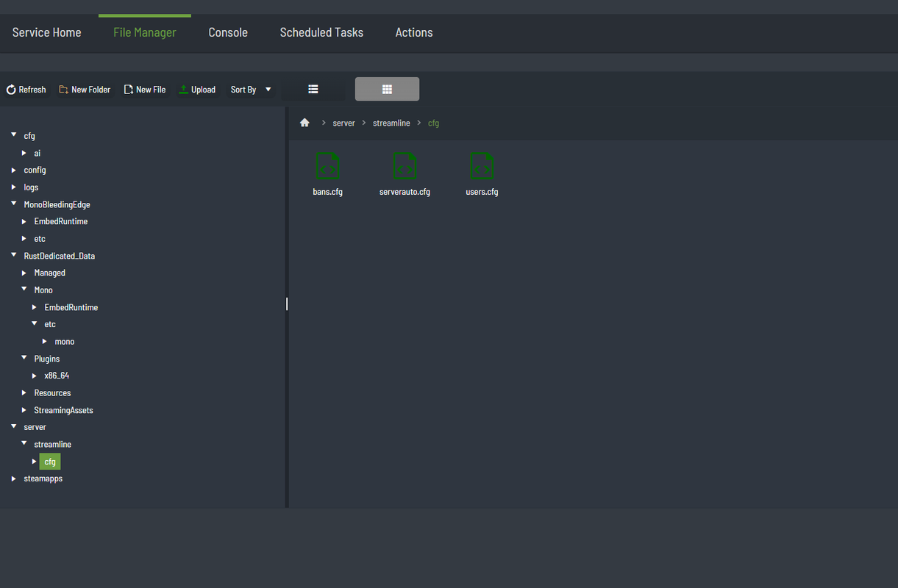
Task: Click the green Upload arrow icon
Action: pyautogui.click(x=183, y=90)
